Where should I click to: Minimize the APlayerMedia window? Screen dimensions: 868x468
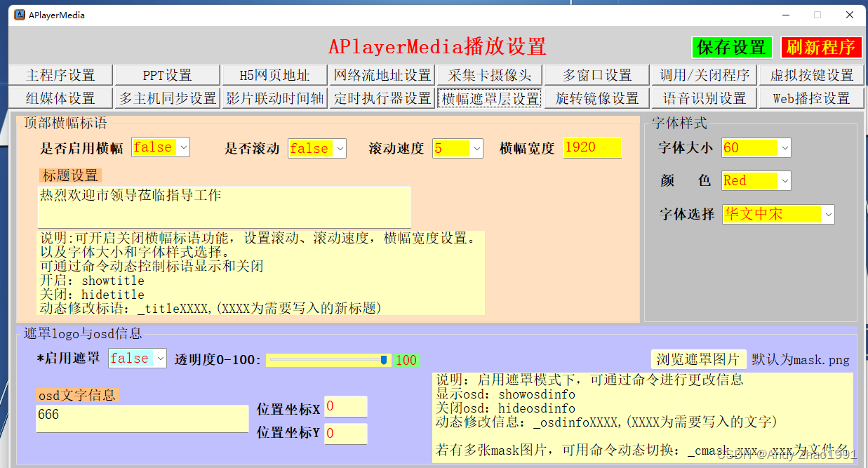click(x=784, y=15)
